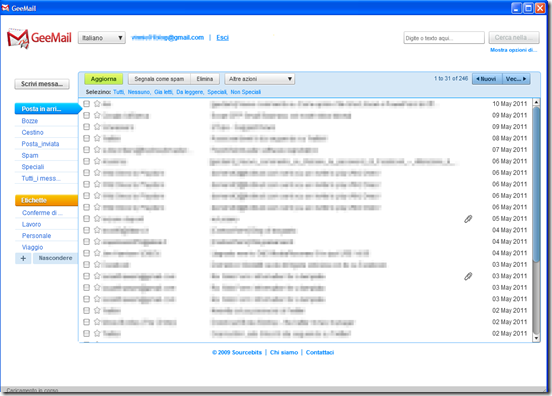This screenshot has width=552, height=396.
Task: Click the Cerca nella... search button
Action: [x=514, y=37]
